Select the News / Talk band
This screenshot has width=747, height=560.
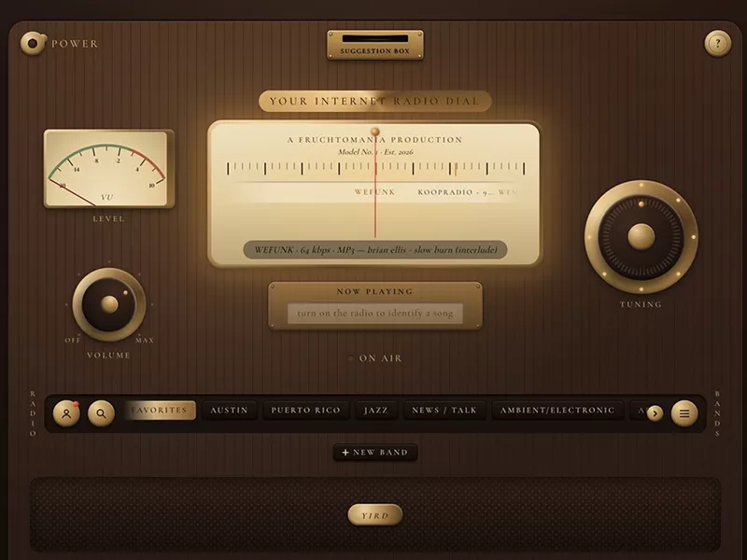coord(444,410)
